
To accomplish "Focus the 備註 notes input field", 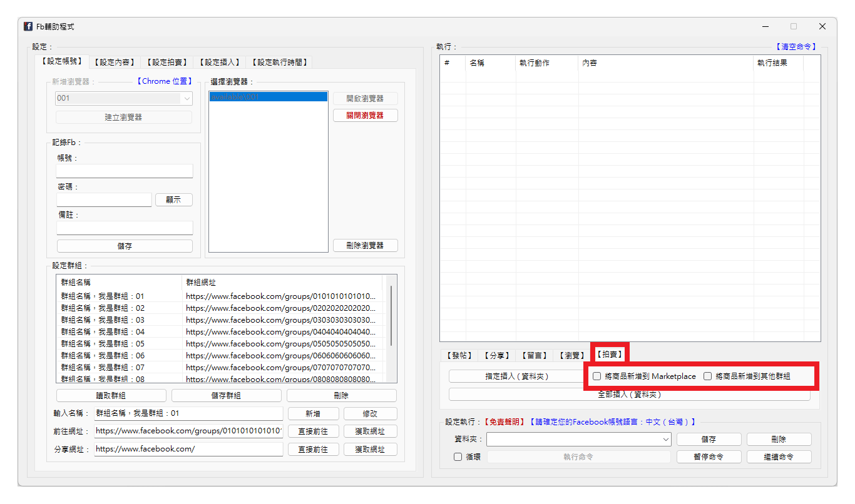I will coord(125,228).
